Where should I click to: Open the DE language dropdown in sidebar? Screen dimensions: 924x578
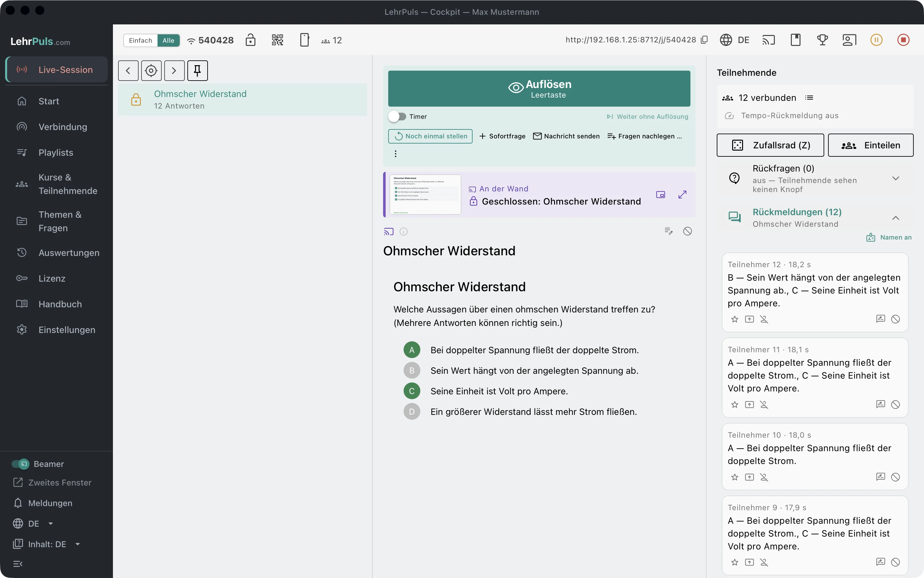coord(34,524)
